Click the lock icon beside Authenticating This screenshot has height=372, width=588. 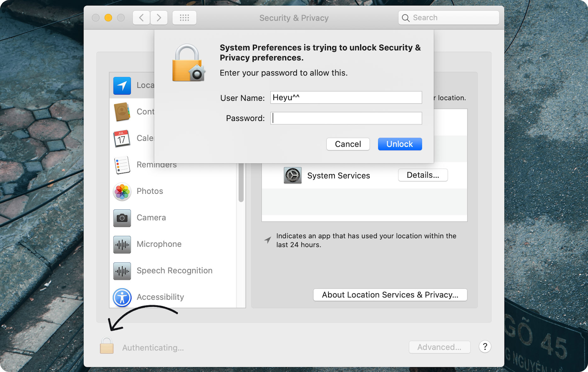[x=107, y=346]
